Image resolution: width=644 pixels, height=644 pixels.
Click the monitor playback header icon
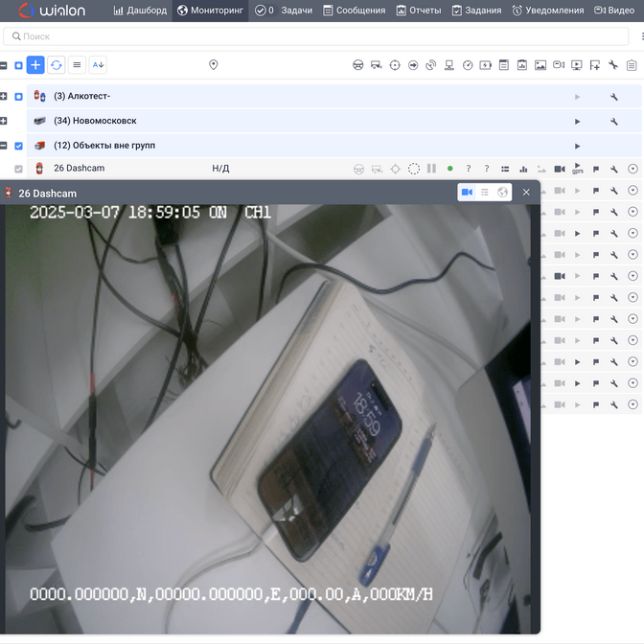577,65
